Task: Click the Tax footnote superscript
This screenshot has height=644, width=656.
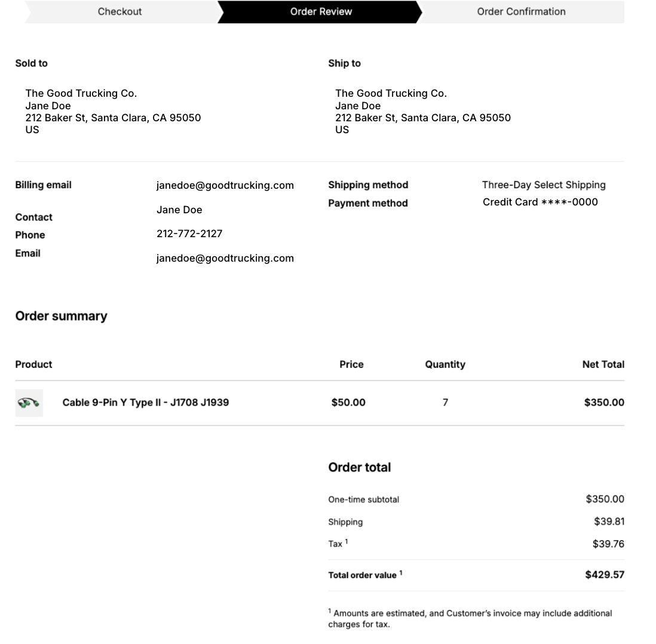Action: 347,542
